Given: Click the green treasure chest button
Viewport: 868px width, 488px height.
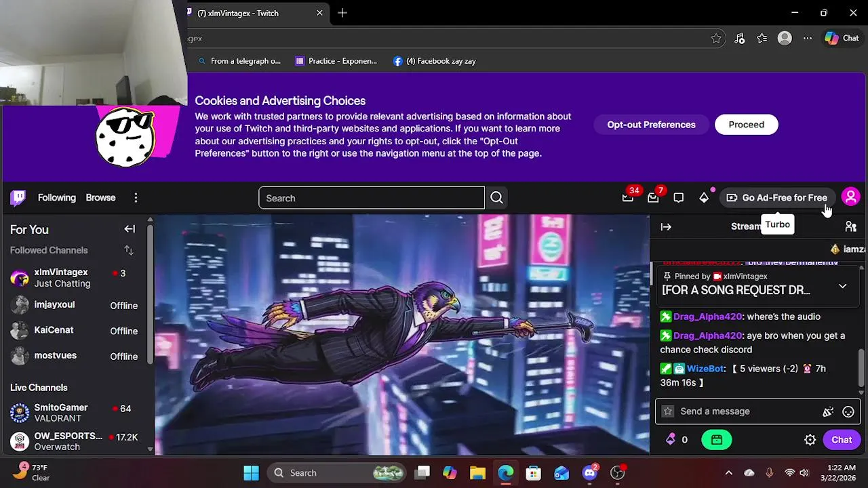Looking at the screenshot, I should point(717,440).
